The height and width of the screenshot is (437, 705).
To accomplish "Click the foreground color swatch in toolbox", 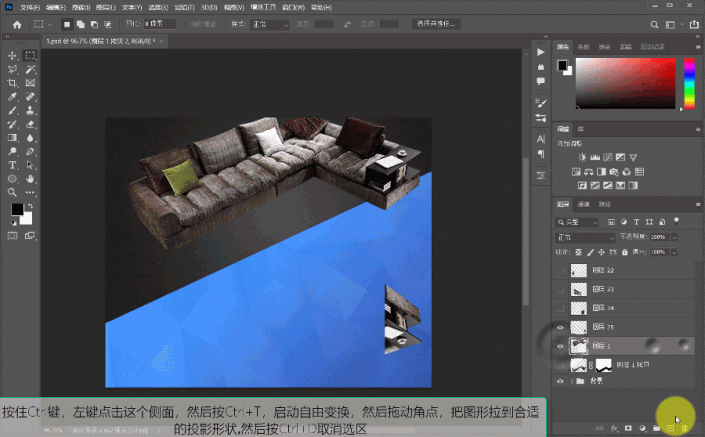I will coord(17,210).
